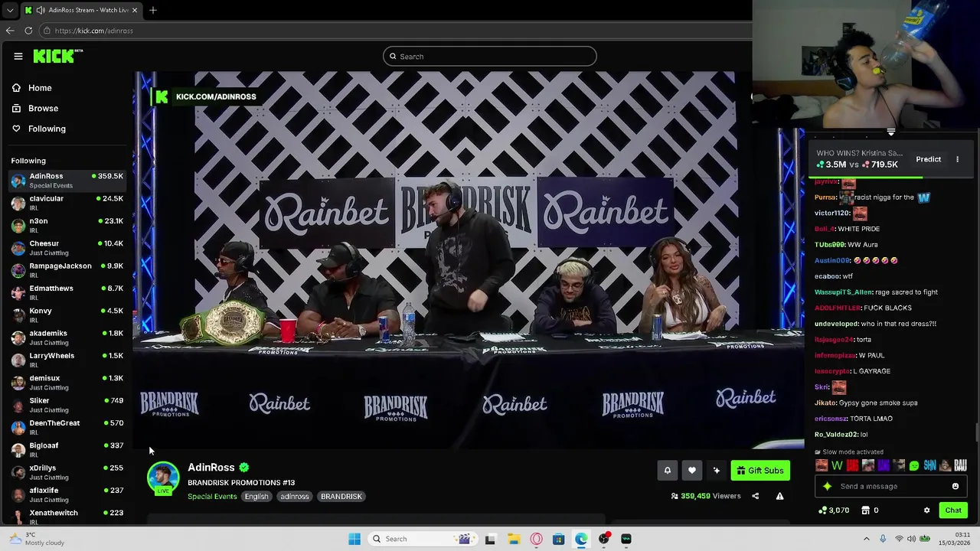Focus the Kick search box
The width and height of the screenshot is (980, 551).
tap(490, 56)
